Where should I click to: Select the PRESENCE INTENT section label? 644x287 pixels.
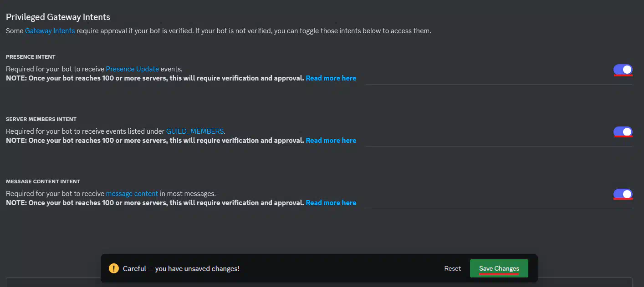[31, 57]
